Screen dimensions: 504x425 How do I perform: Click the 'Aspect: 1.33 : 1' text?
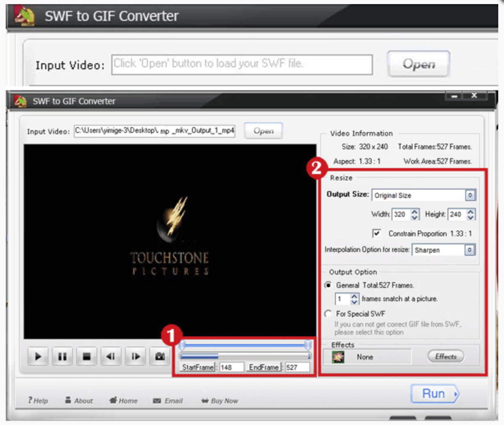pyautogui.click(x=357, y=161)
